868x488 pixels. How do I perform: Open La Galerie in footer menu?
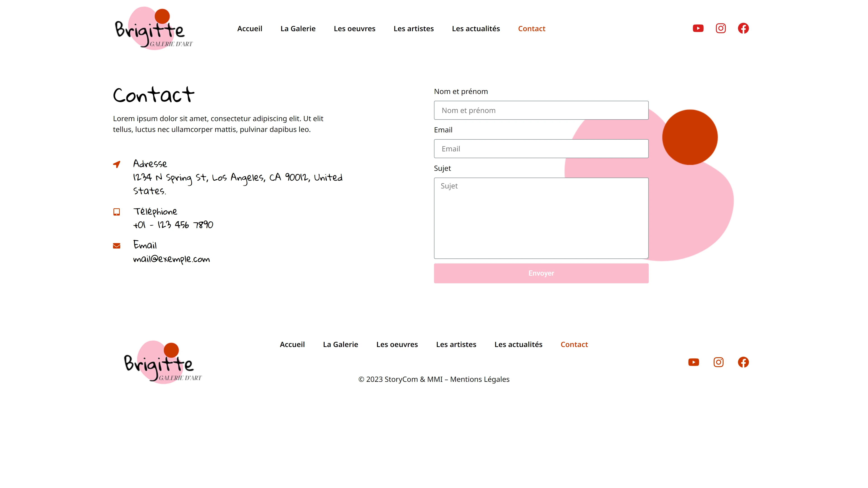point(340,345)
